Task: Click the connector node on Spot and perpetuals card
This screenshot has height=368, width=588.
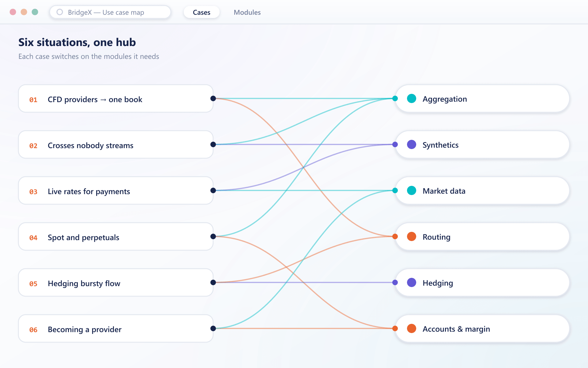Action: [213, 236]
